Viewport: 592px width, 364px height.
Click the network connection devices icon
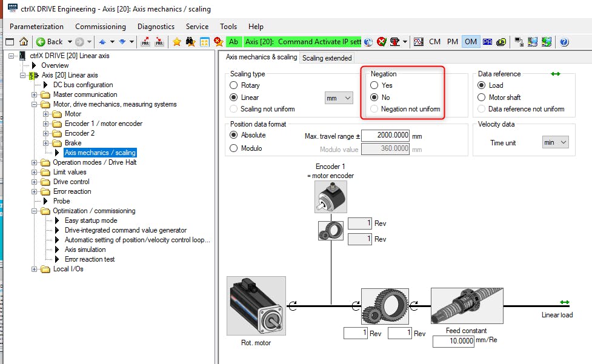click(519, 42)
